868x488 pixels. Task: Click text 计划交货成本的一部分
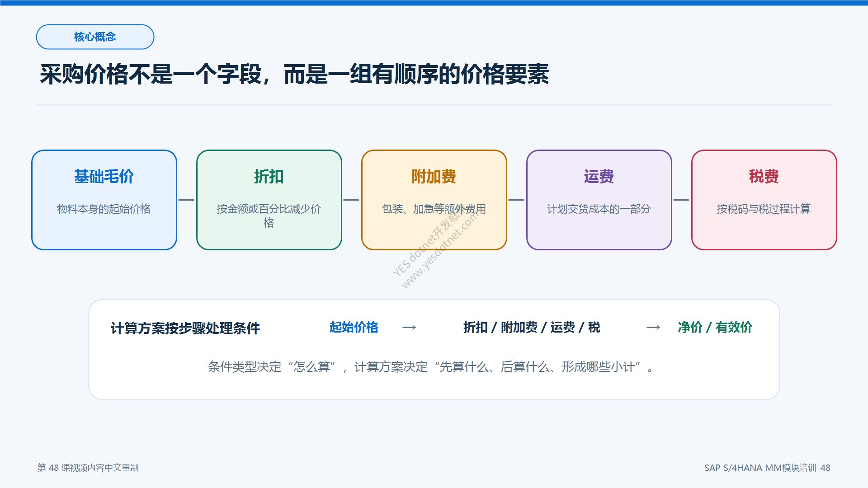599,209
